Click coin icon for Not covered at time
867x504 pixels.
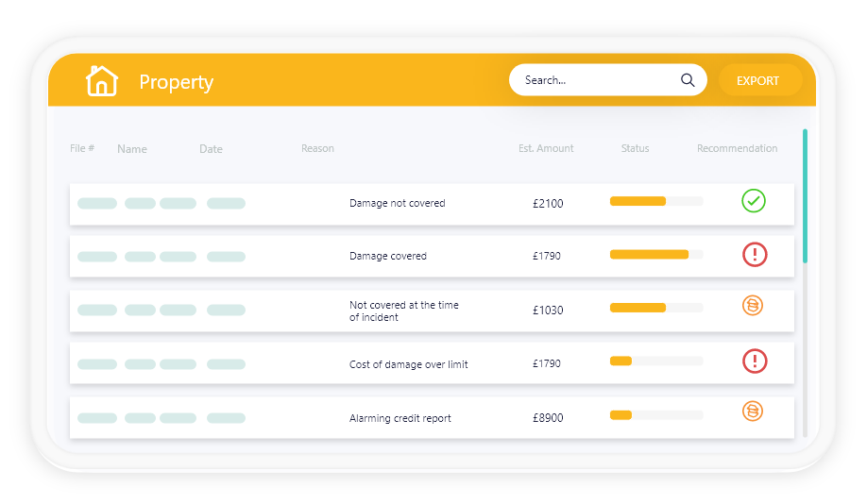(752, 305)
